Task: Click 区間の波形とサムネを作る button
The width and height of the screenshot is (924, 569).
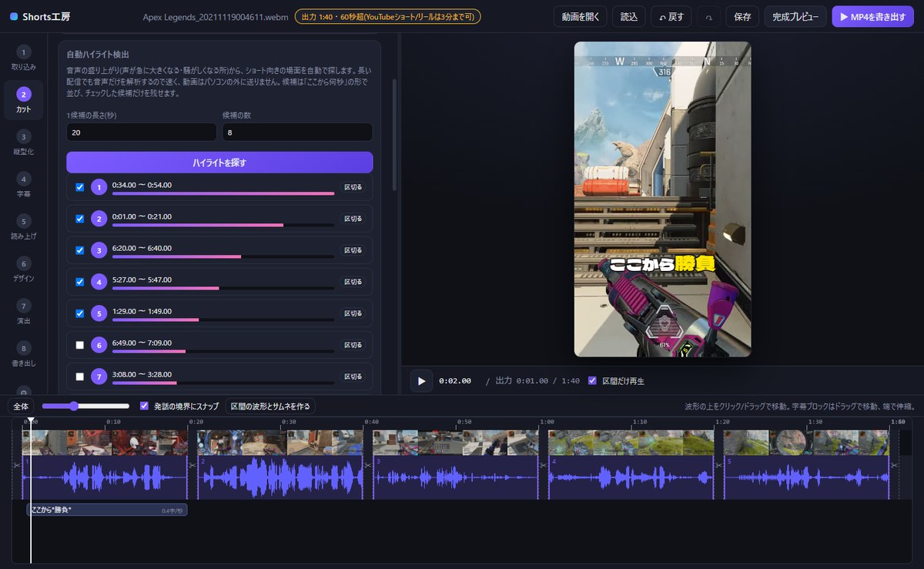Action: click(x=269, y=406)
